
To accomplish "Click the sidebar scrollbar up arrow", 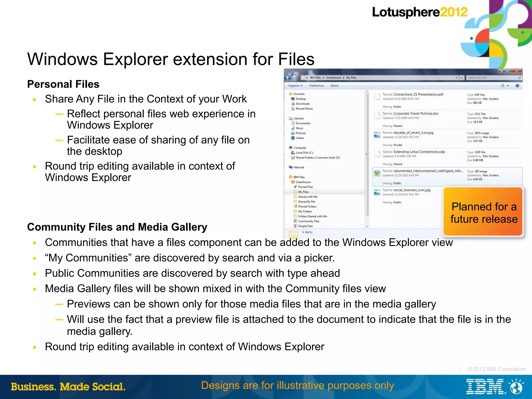I will pyautogui.click(x=367, y=91).
